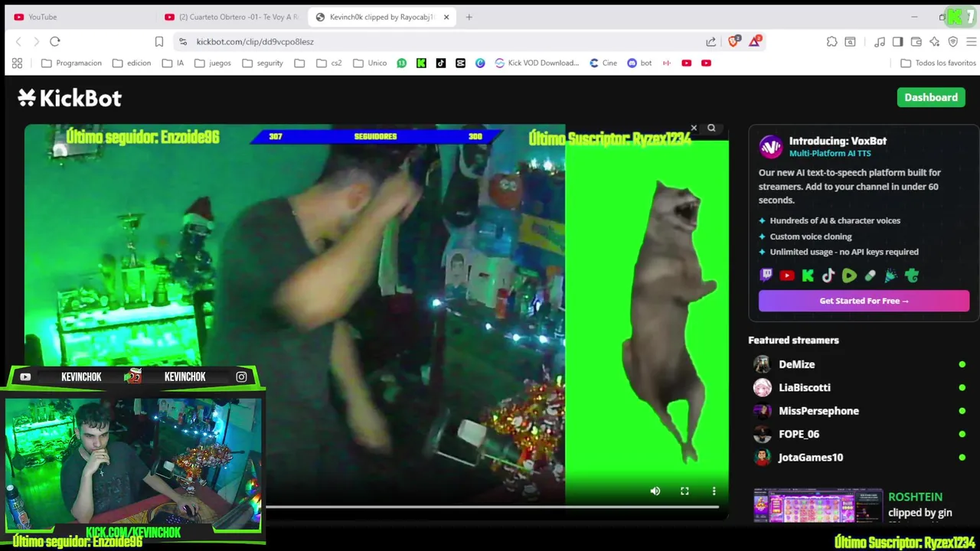Open the media control music note icon
Image resolution: width=980 pixels, height=551 pixels.
[880, 41]
